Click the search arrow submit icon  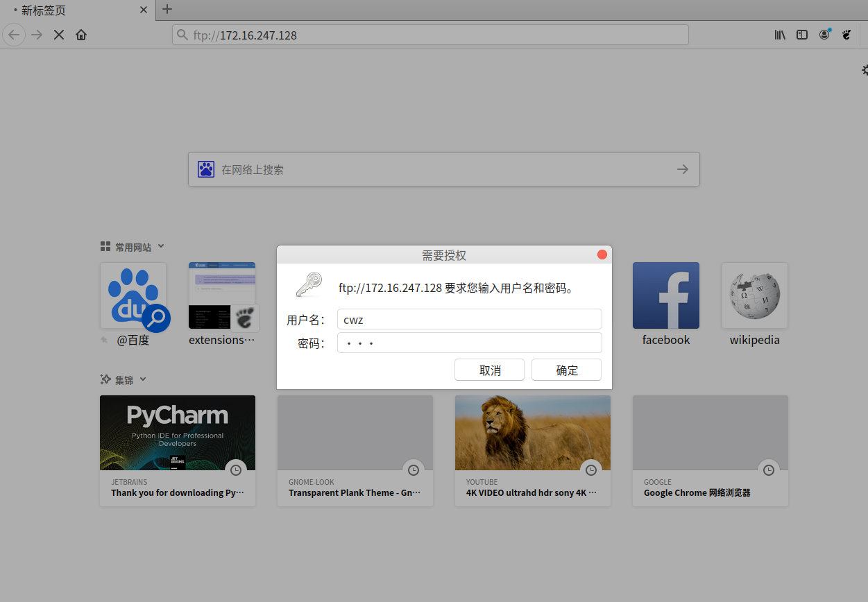point(683,169)
